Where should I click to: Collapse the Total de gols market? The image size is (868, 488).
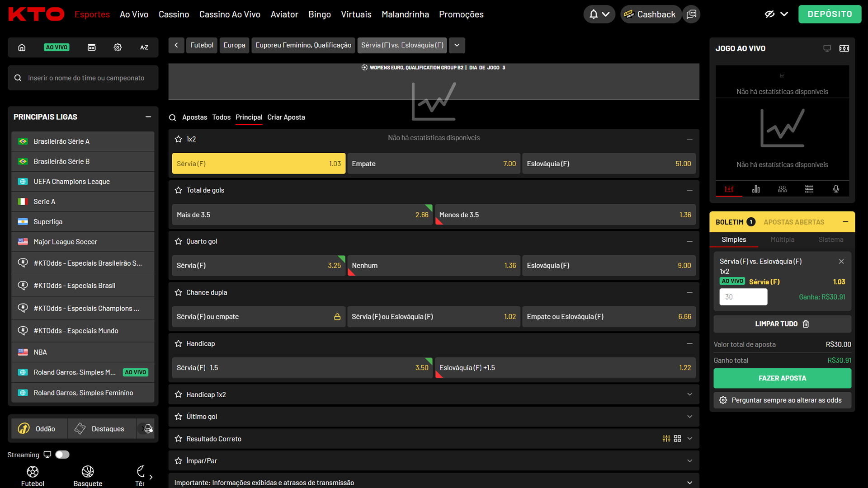(x=689, y=190)
